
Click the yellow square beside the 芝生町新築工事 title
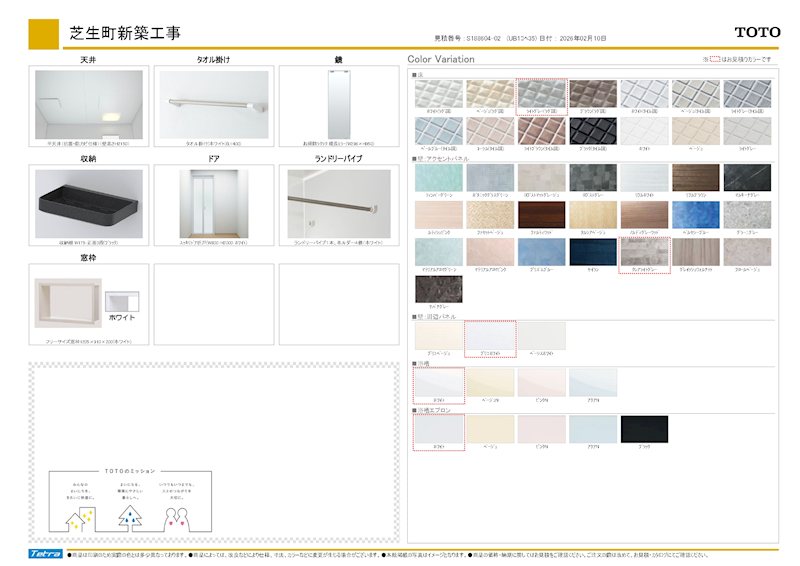43,34
